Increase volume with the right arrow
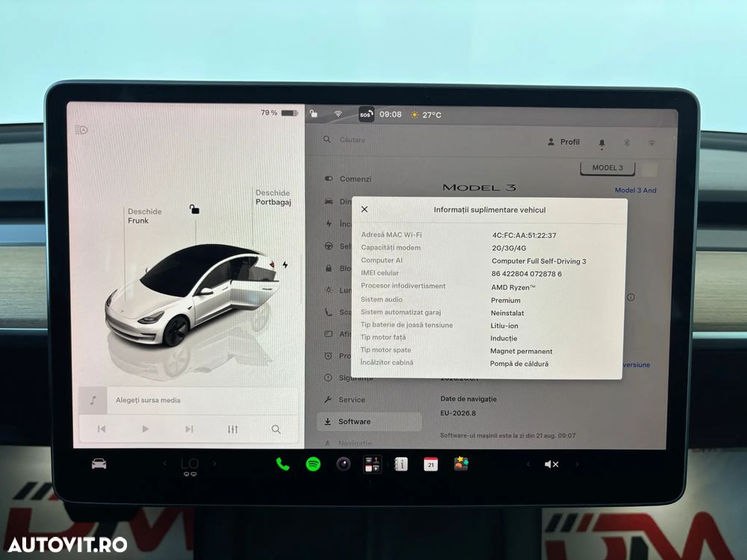Viewport: 747px width, 560px height. coord(577,464)
